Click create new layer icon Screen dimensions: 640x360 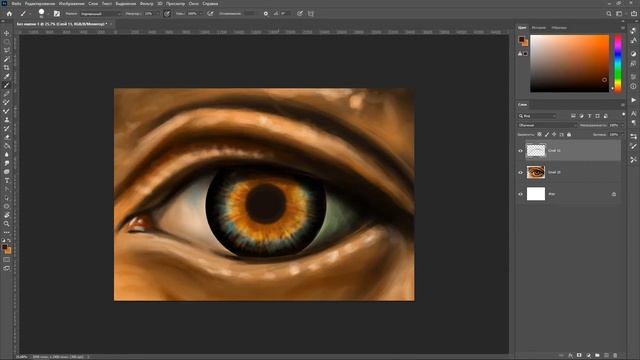click(606, 356)
